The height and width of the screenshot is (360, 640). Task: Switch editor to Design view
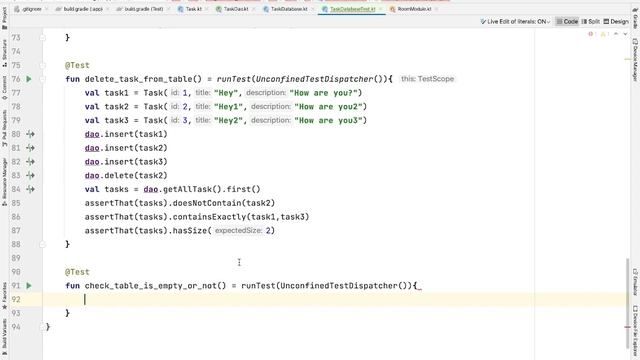[616, 21]
